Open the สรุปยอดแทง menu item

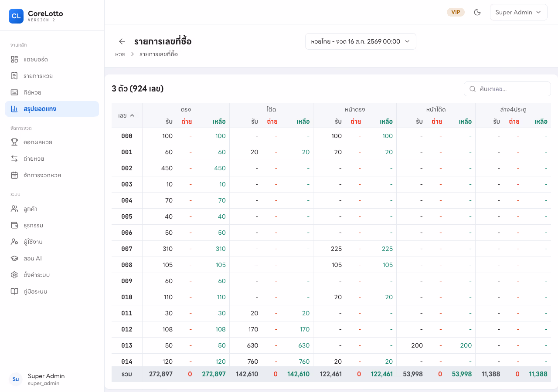coord(52,109)
